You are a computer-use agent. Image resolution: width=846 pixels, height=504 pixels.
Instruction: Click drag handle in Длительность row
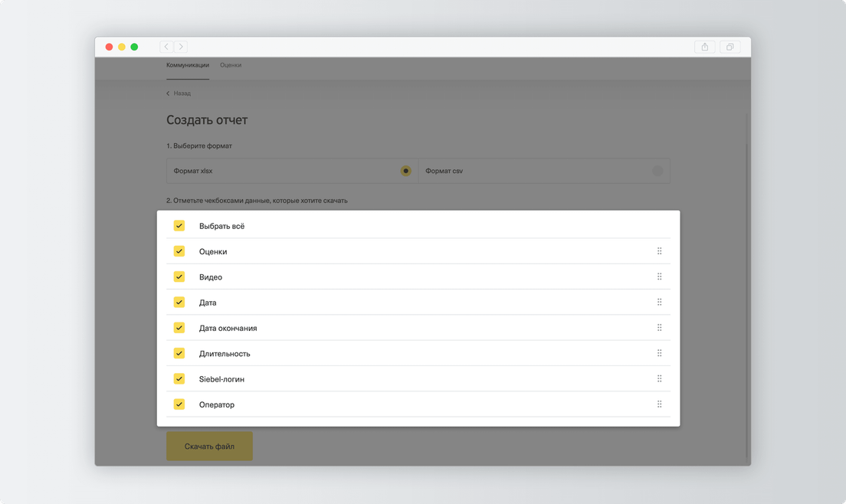[x=659, y=353]
